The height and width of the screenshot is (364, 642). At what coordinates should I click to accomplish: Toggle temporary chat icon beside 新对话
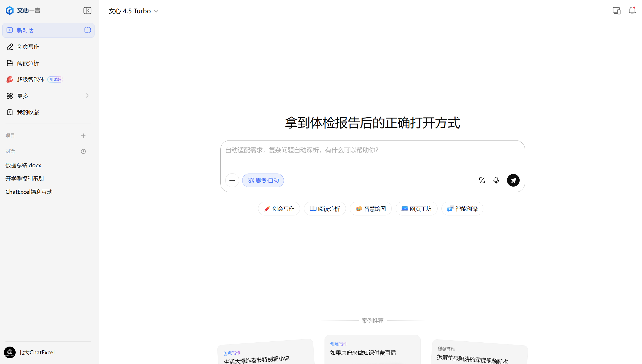pyautogui.click(x=88, y=30)
